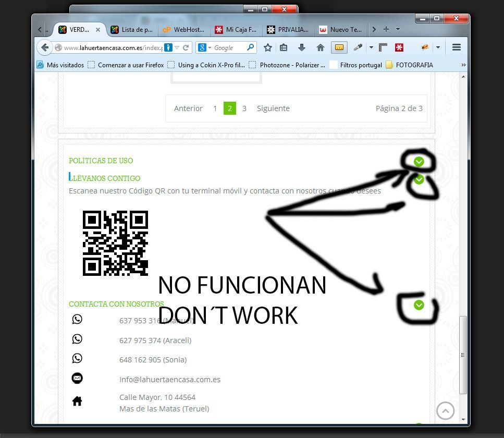504x438 pixels.
Task: Open the FOTOGRAFIA bookmarks folder
Action: tap(410, 65)
